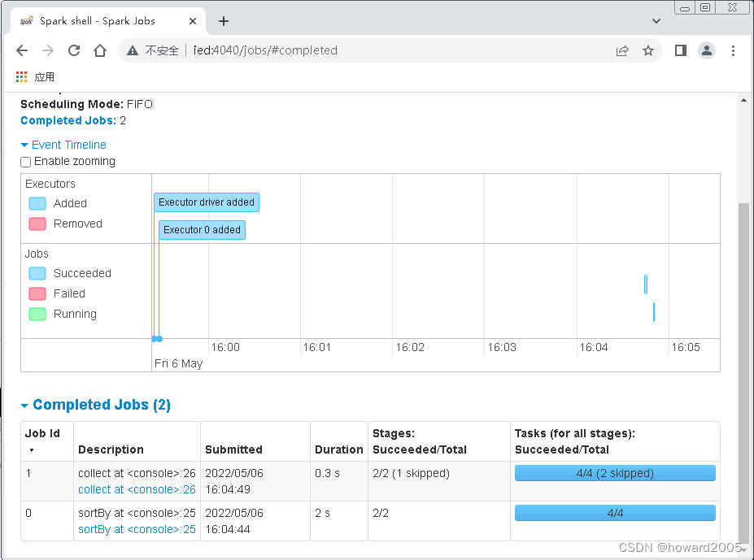
Task: Sort table by Job Id column
Action: pyautogui.click(x=47, y=441)
